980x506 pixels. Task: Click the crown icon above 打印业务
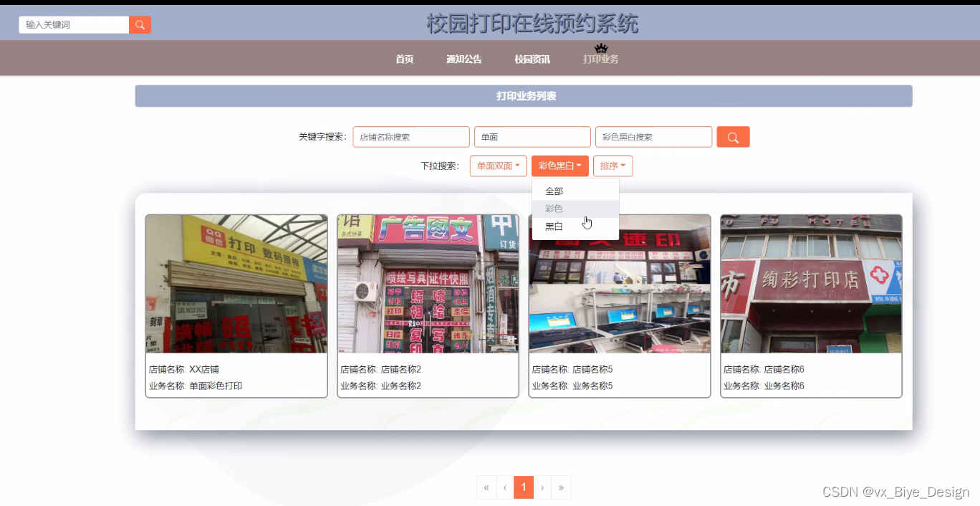pos(601,48)
